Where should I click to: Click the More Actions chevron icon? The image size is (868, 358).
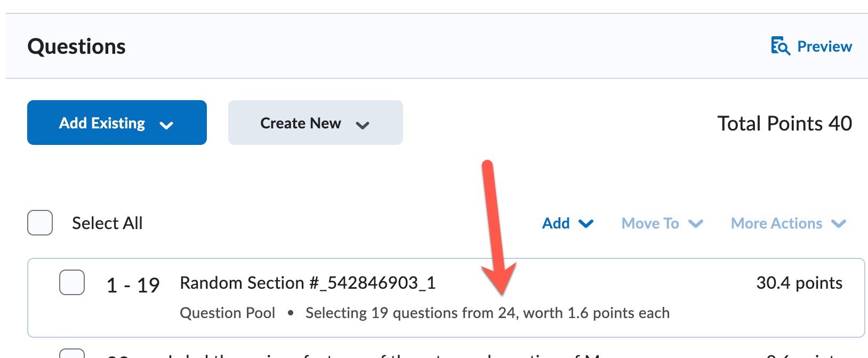(x=838, y=224)
